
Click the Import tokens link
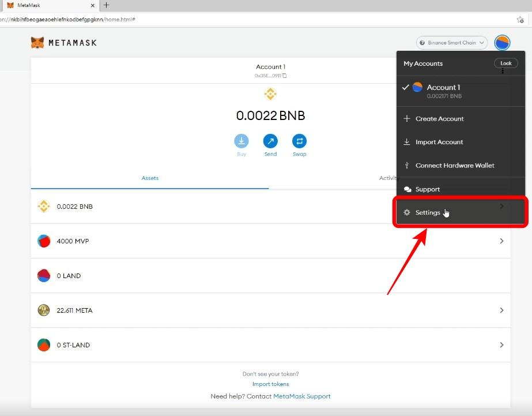coord(270,384)
